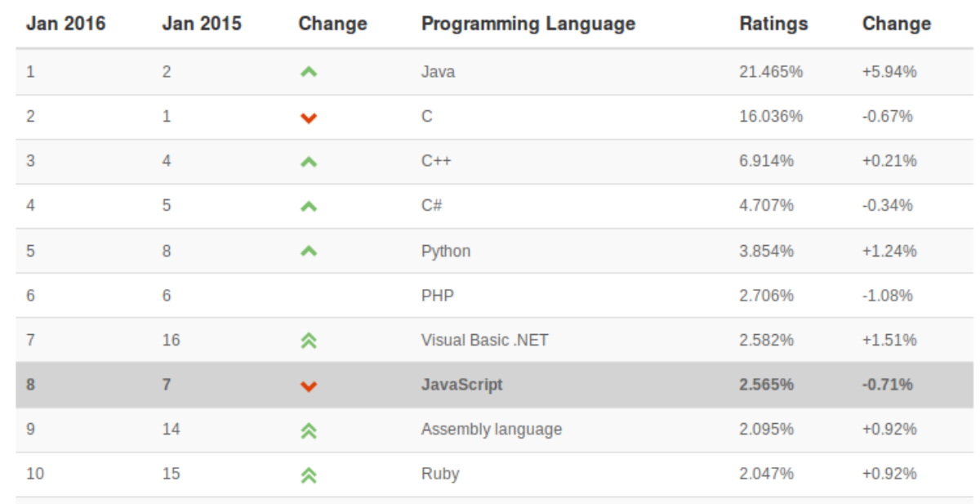Click the 21.465% rating value
Viewport: 980px width, 504px height.
point(771,72)
